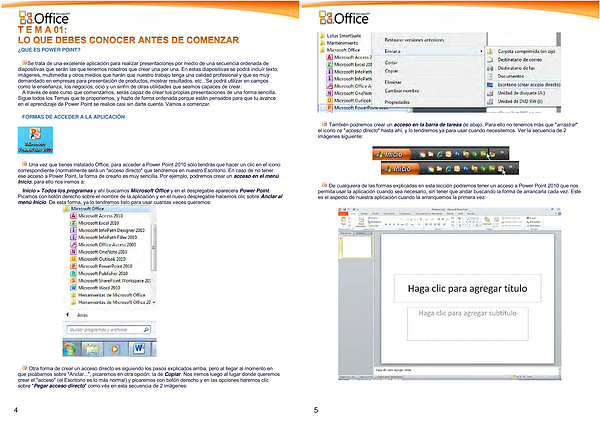Choose Eliminar in the context menu
The image size is (600, 424).
(393, 82)
